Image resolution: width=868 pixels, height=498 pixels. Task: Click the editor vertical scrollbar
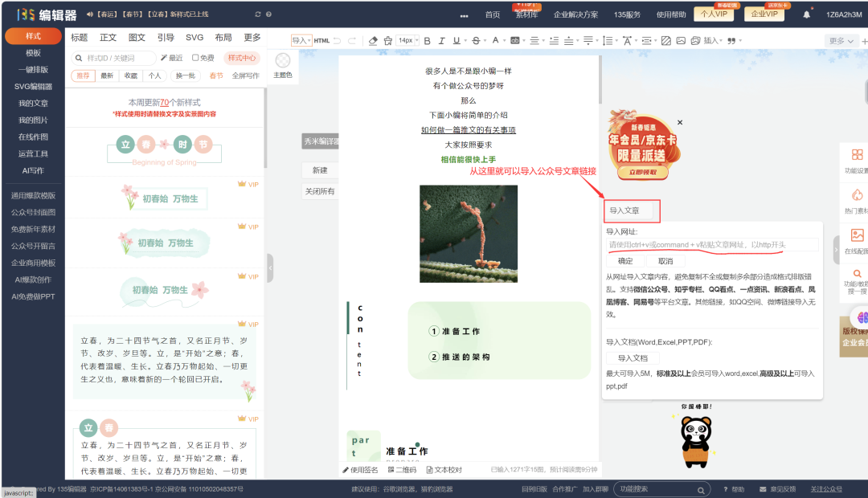600,80
